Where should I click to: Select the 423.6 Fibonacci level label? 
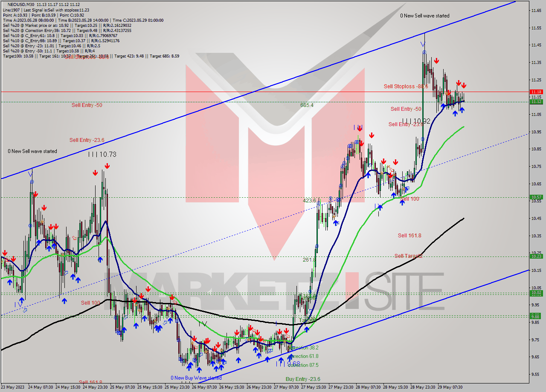point(309,200)
